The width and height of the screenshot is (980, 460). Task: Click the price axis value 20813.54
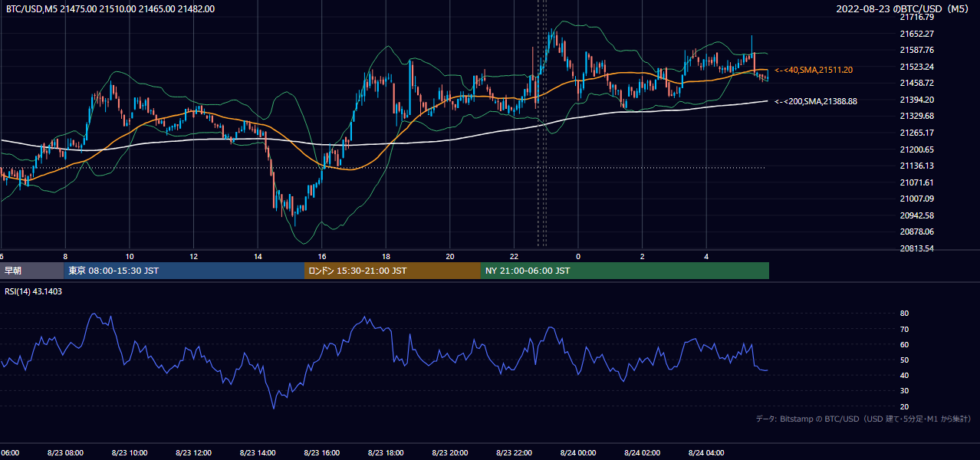[917, 248]
